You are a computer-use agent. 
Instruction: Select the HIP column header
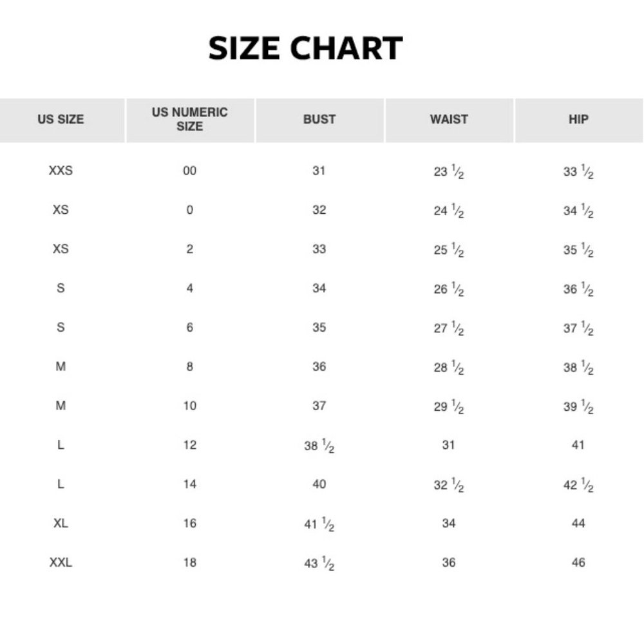pos(578,120)
